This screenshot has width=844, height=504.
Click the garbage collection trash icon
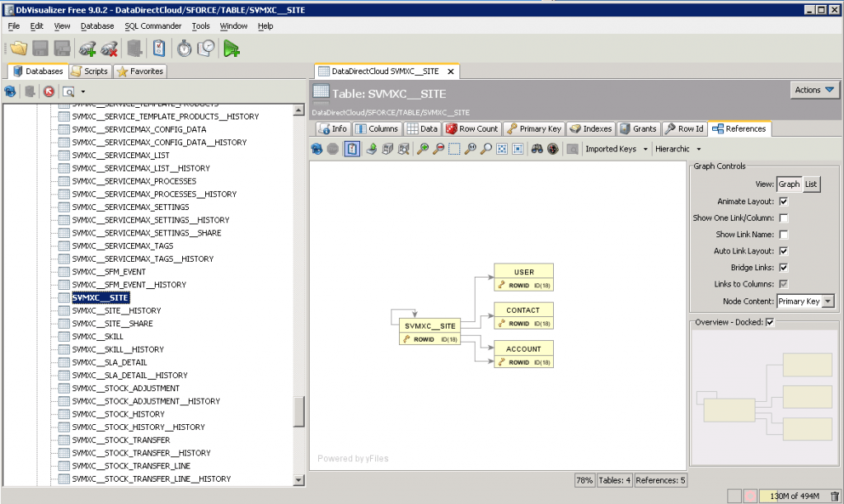pos(835,495)
